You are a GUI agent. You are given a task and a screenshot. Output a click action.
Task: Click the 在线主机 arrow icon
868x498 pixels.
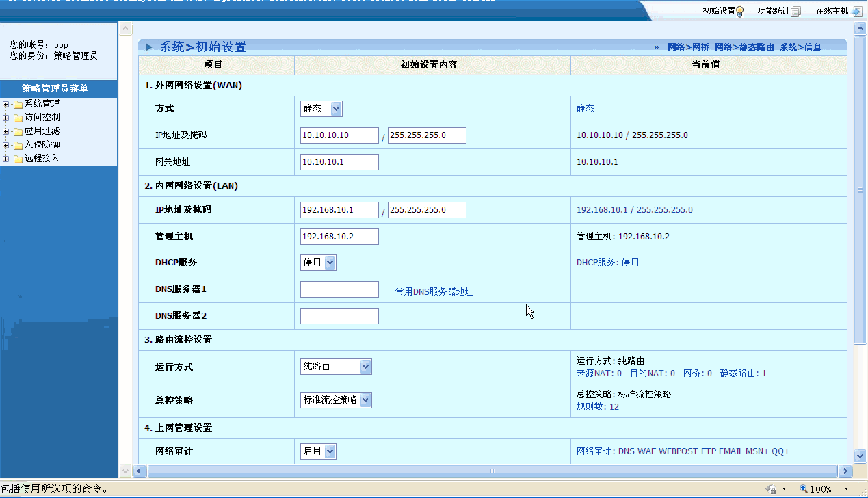coord(856,11)
